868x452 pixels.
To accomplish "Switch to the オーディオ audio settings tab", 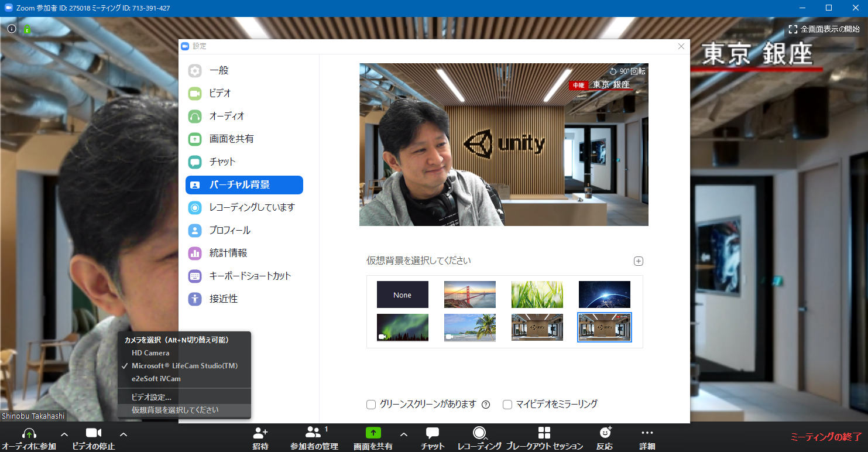I will (244, 116).
